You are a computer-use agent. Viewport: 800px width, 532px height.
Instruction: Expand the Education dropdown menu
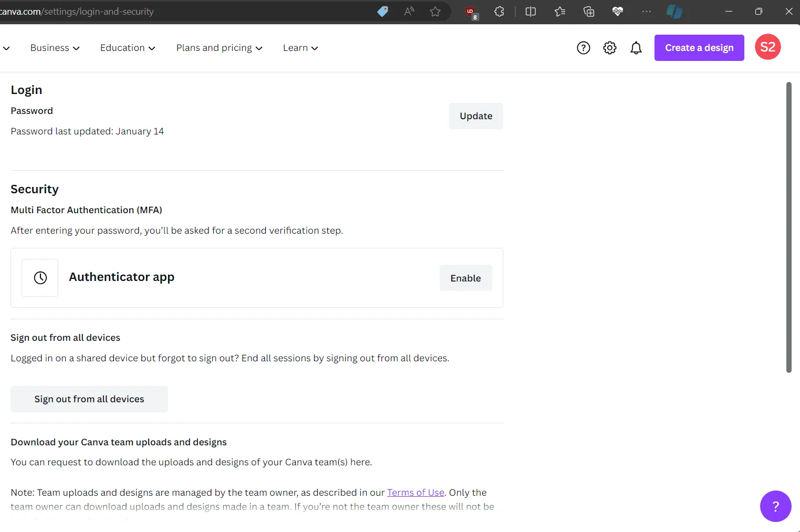128,48
